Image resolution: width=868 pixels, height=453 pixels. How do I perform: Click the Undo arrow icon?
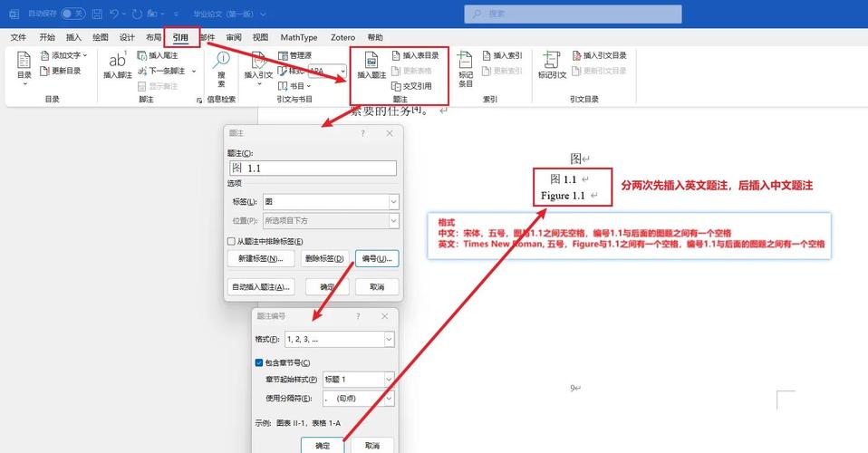pos(114,14)
